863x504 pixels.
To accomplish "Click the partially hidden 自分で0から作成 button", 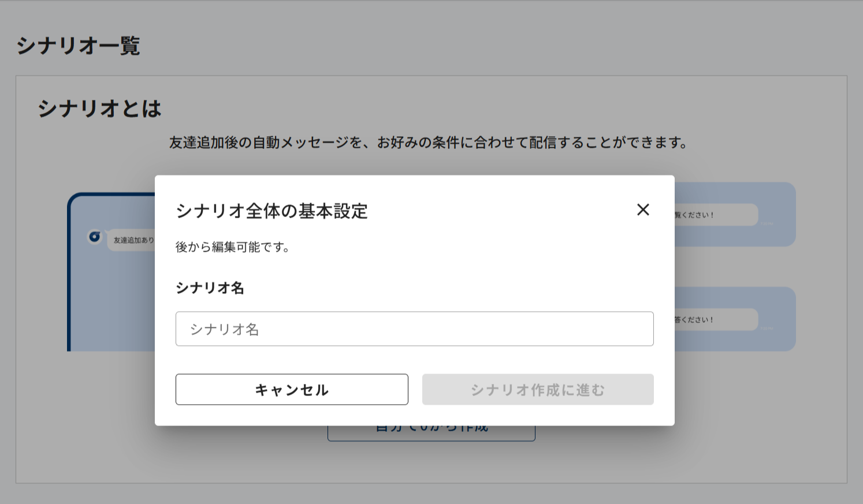I will [x=431, y=433].
